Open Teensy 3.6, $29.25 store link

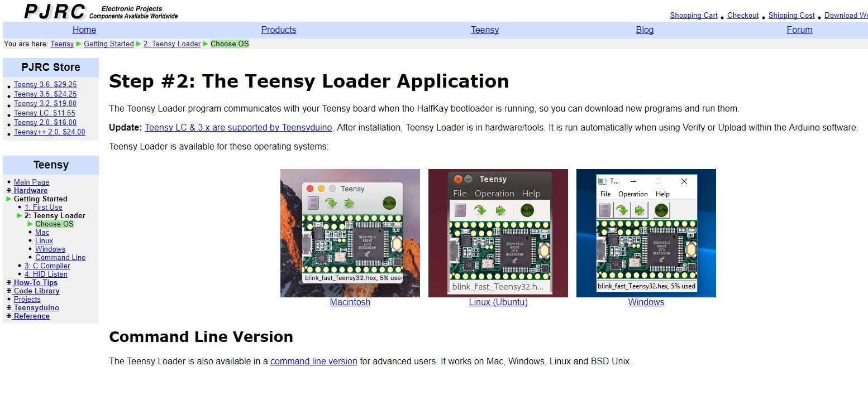(45, 85)
